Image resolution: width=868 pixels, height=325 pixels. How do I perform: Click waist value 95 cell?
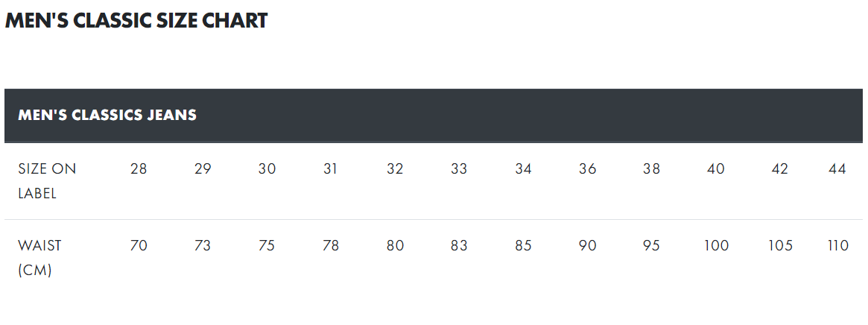tap(651, 245)
